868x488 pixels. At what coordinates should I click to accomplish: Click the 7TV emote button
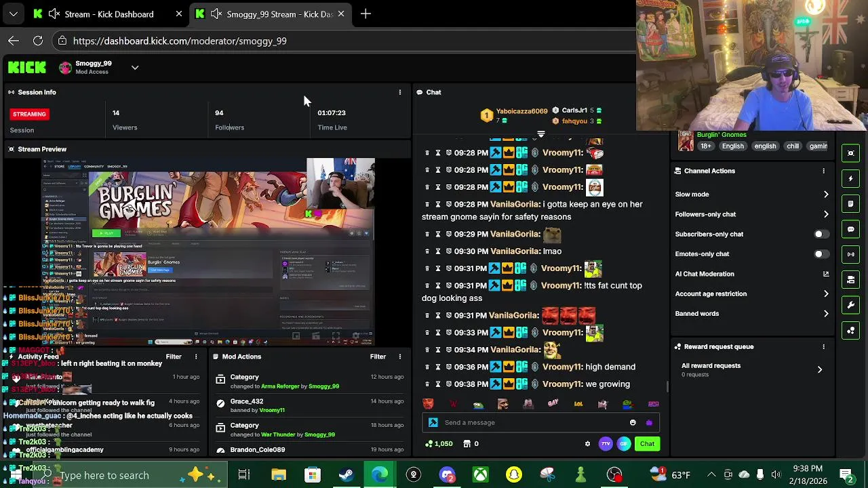(x=606, y=444)
